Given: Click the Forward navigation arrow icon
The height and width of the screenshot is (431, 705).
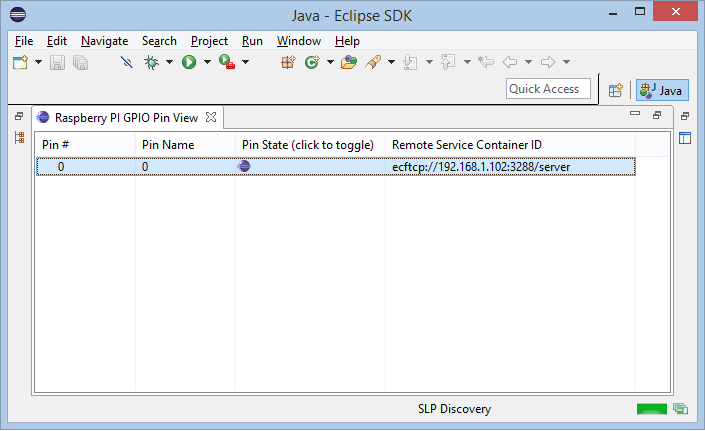Looking at the screenshot, I should pos(548,62).
